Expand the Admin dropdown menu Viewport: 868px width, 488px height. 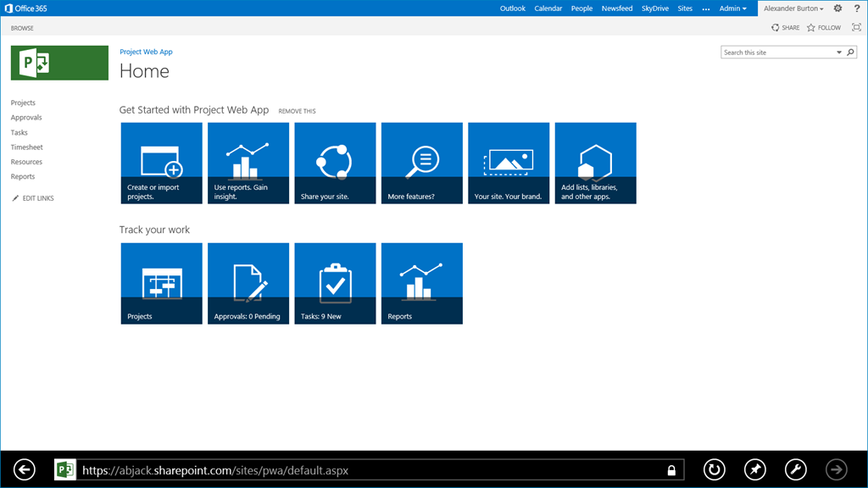pyautogui.click(x=733, y=8)
